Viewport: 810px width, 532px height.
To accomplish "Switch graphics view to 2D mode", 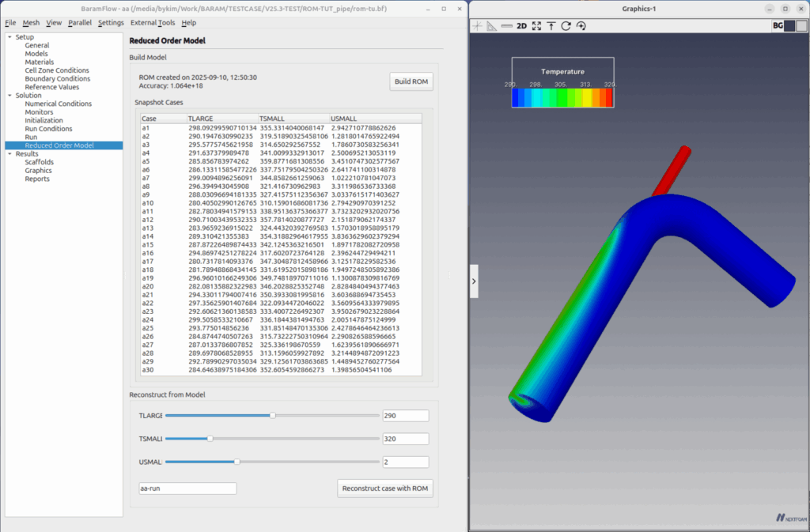I will click(x=521, y=26).
